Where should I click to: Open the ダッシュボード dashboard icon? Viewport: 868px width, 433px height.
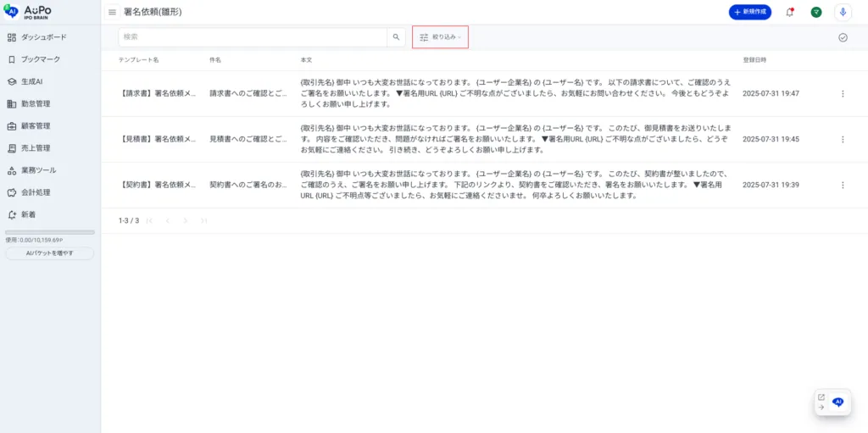tap(12, 37)
